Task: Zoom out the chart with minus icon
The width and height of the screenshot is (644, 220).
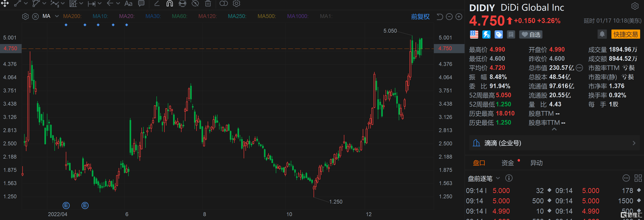Action: click(x=449, y=17)
